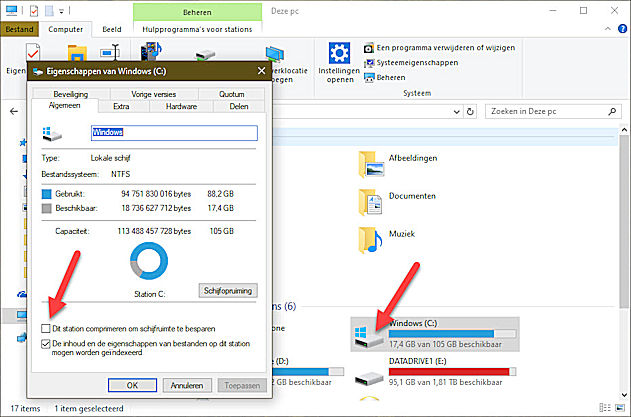Enable 'Dit station comprimeren' checkbox
This screenshot has height=417, width=631.
(47, 328)
